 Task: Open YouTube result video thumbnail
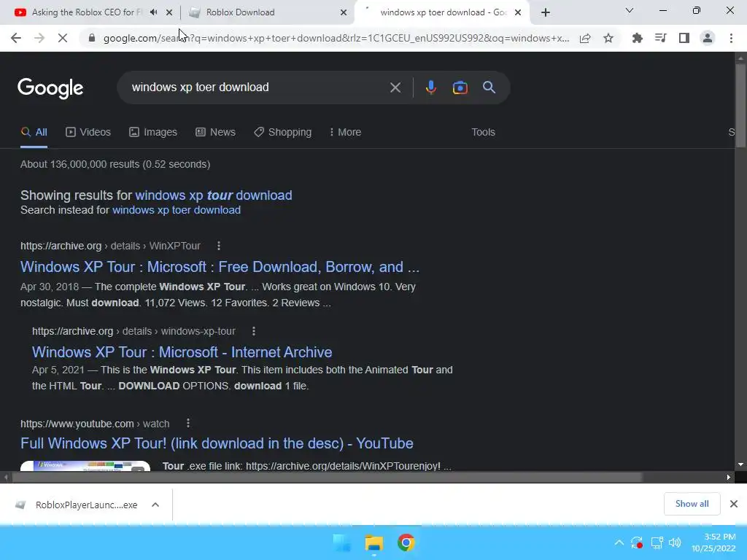(85, 466)
